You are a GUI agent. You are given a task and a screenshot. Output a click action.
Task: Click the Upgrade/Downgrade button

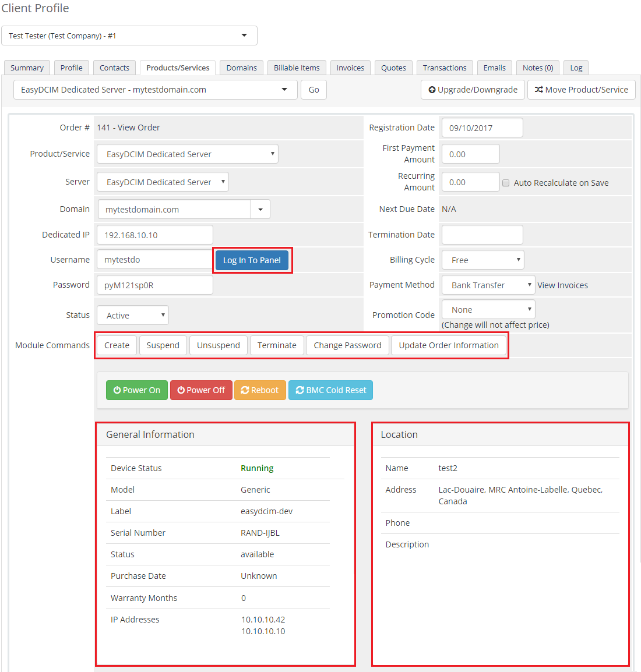click(x=473, y=90)
